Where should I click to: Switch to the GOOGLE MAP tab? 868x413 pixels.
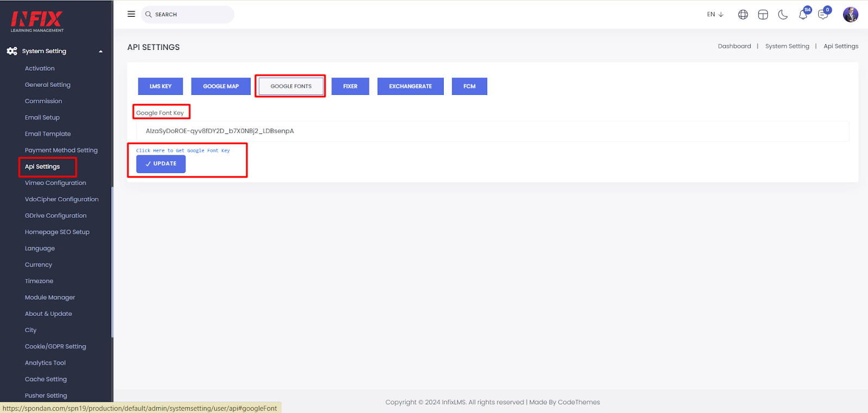221,86
